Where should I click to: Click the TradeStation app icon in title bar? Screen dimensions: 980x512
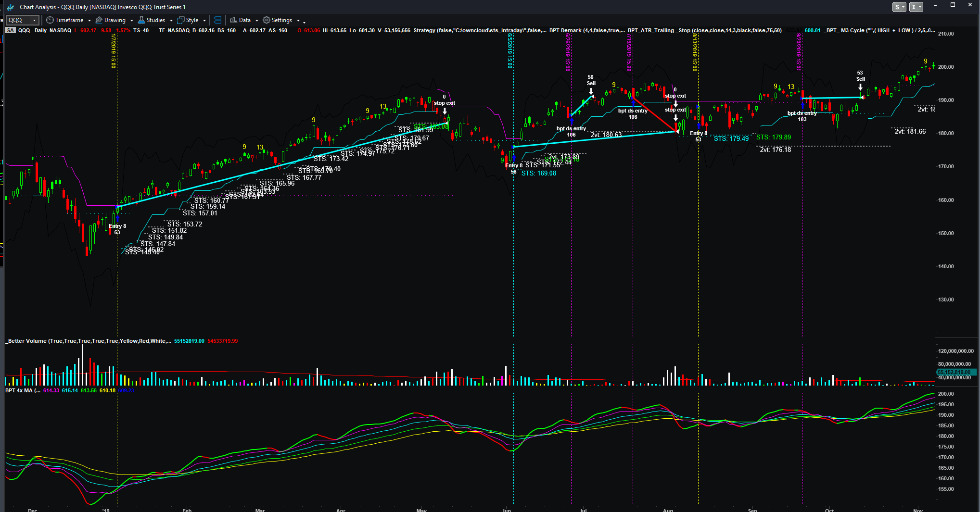tap(10, 7)
